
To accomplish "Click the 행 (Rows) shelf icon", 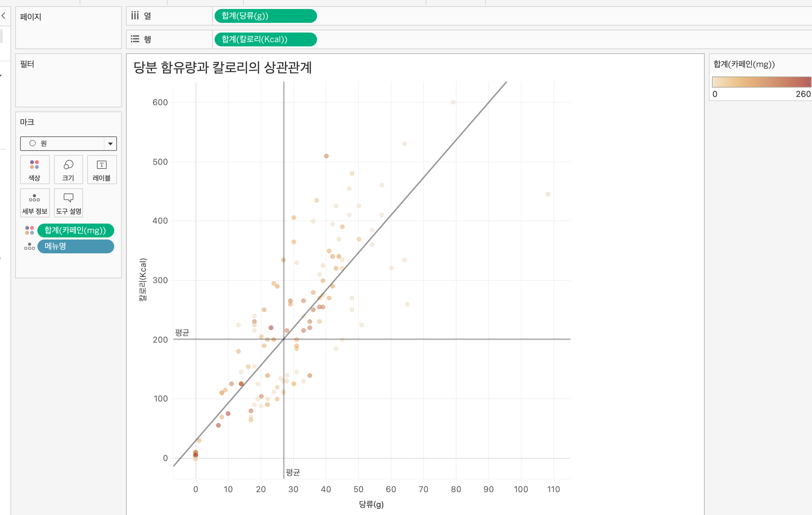I will pyautogui.click(x=135, y=39).
